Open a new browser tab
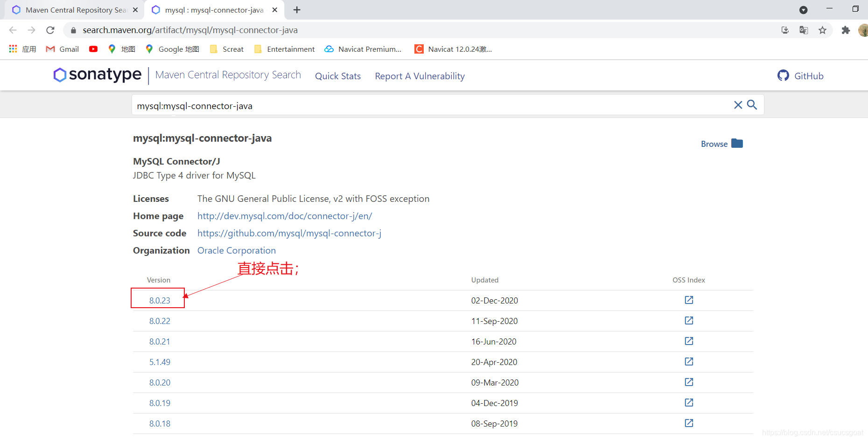 click(x=297, y=10)
